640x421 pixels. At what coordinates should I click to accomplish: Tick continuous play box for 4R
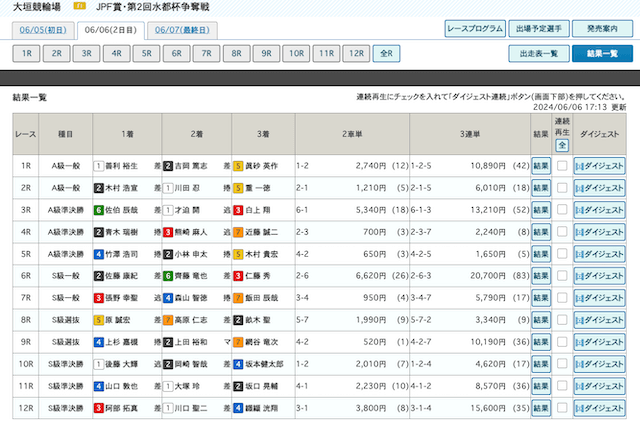coord(562,232)
